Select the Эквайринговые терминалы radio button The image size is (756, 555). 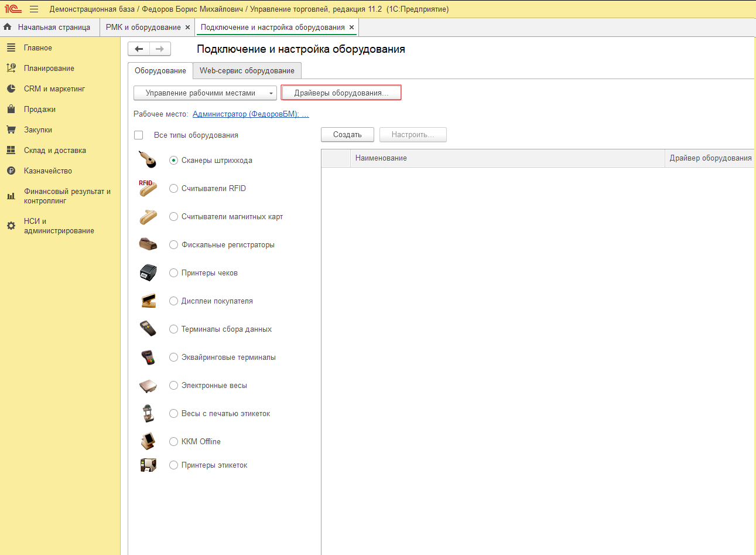[173, 357]
